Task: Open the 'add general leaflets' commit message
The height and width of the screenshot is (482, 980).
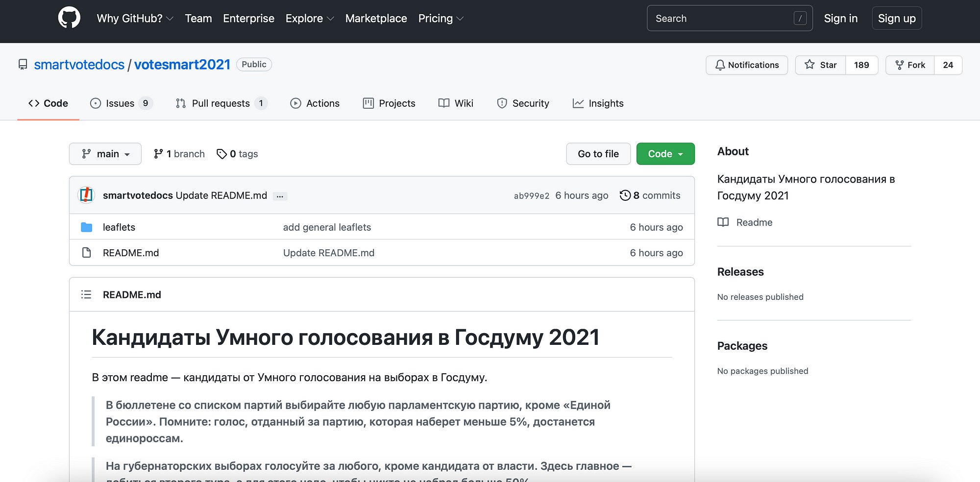Action: [327, 227]
